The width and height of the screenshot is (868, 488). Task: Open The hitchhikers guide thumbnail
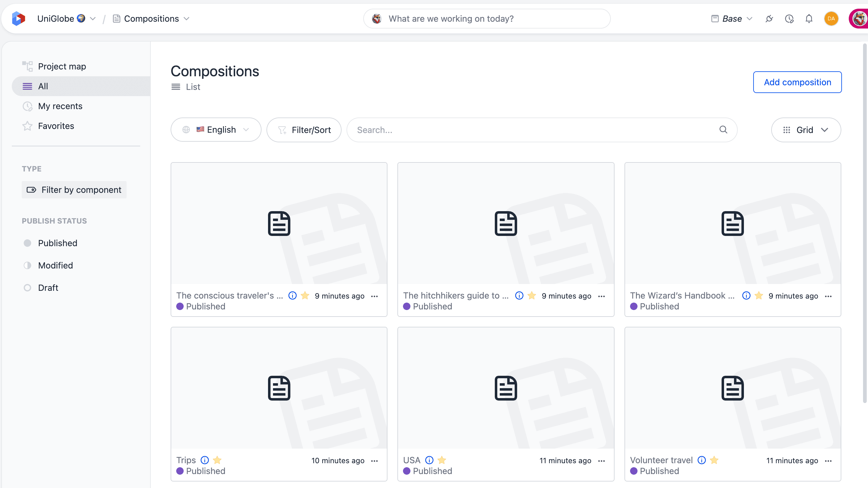coord(506,223)
